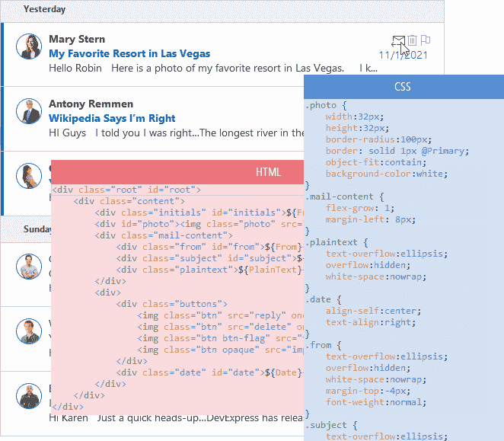Open 'My Favorite Resort in Las Vegas' subject
This screenshot has height=441, width=504.
click(129, 53)
